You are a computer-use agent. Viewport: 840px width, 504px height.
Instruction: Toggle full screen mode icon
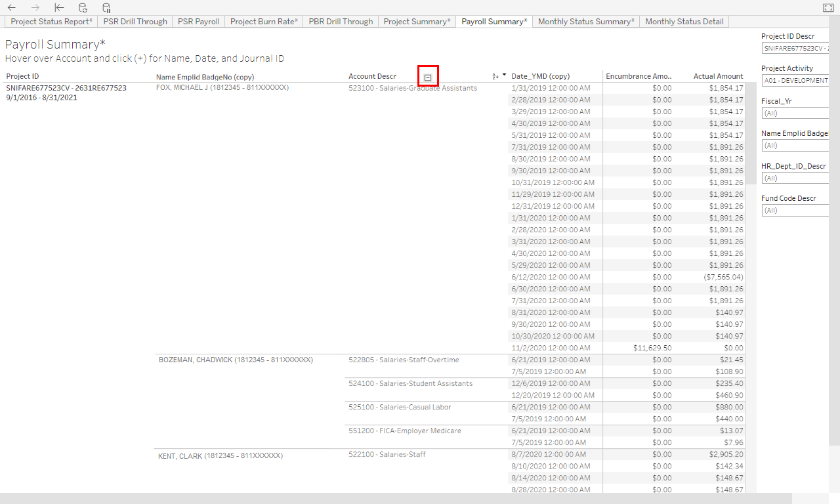pyautogui.click(x=828, y=8)
